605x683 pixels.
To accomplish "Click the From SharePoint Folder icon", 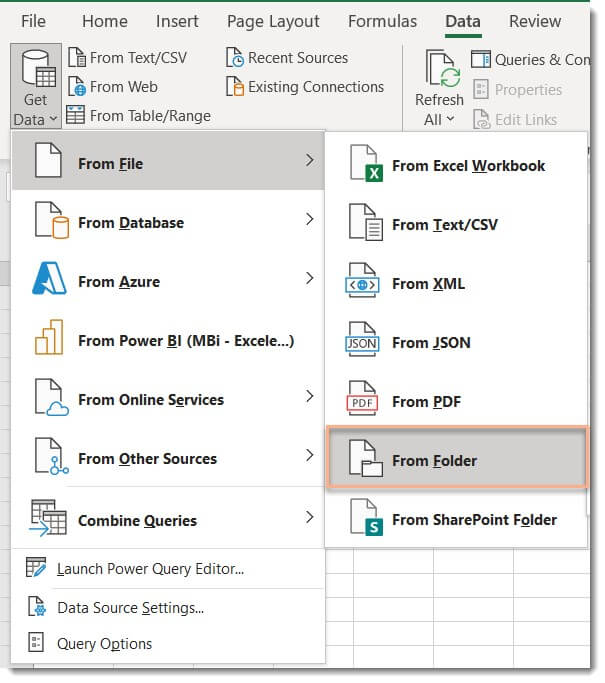I will 367,518.
